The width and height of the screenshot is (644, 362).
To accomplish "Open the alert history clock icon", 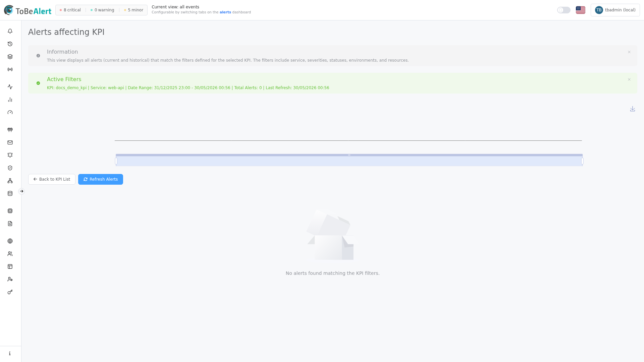I will tap(10, 44).
